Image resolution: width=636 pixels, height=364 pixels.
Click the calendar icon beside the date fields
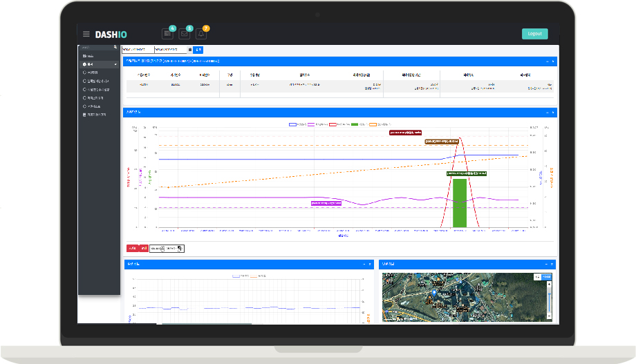(190, 50)
